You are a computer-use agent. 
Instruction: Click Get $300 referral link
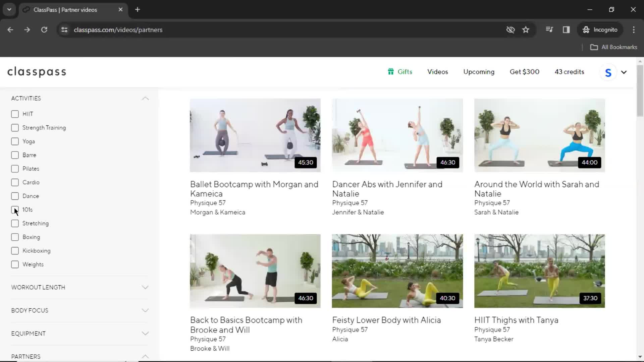pyautogui.click(x=525, y=72)
